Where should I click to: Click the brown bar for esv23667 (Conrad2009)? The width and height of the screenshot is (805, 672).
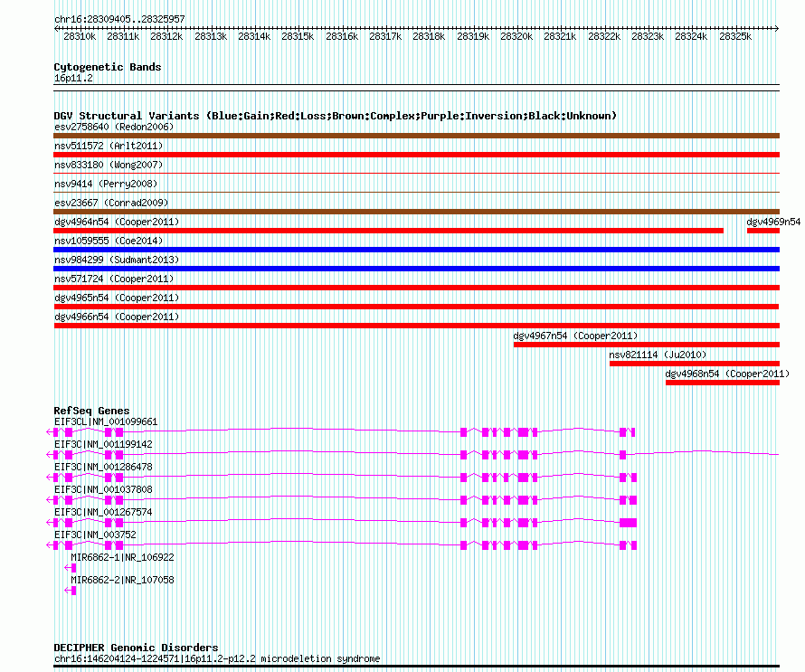(416, 212)
